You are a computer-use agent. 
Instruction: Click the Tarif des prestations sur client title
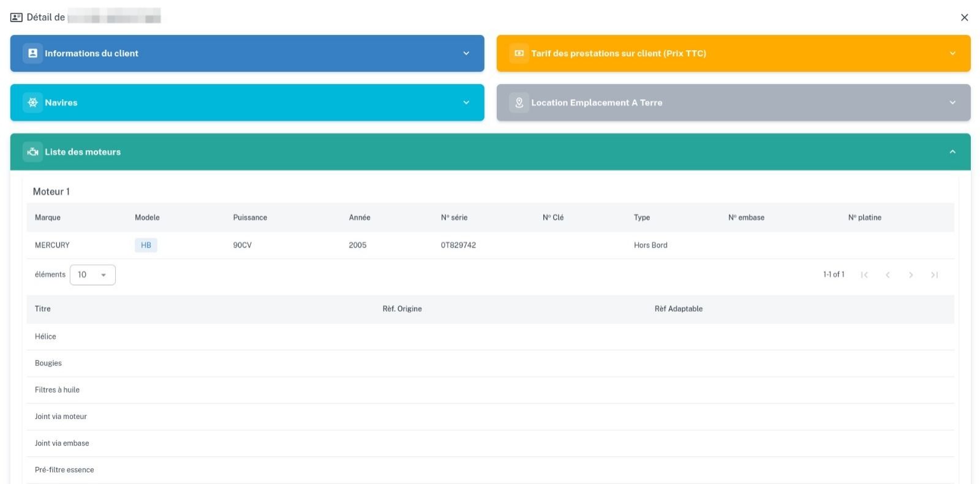click(x=619, y=53)
